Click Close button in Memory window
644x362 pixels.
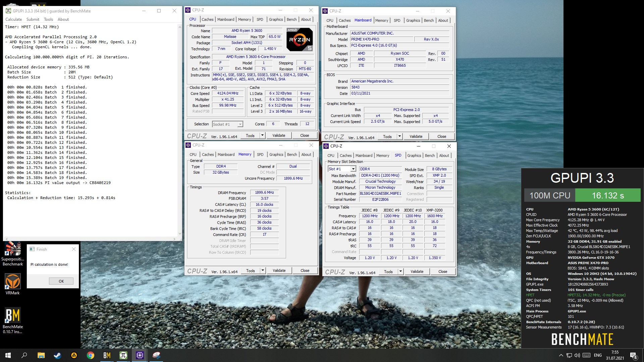[x=305, y=270]
